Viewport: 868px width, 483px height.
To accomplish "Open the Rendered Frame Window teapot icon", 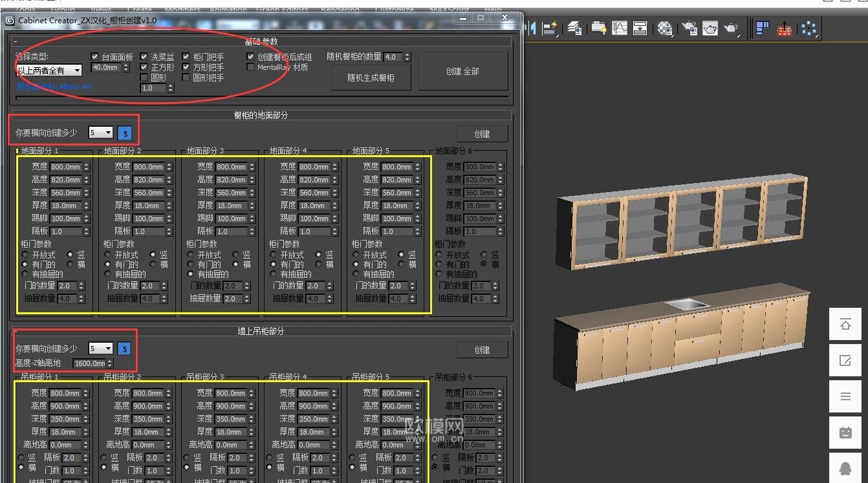I will (710, 28).
